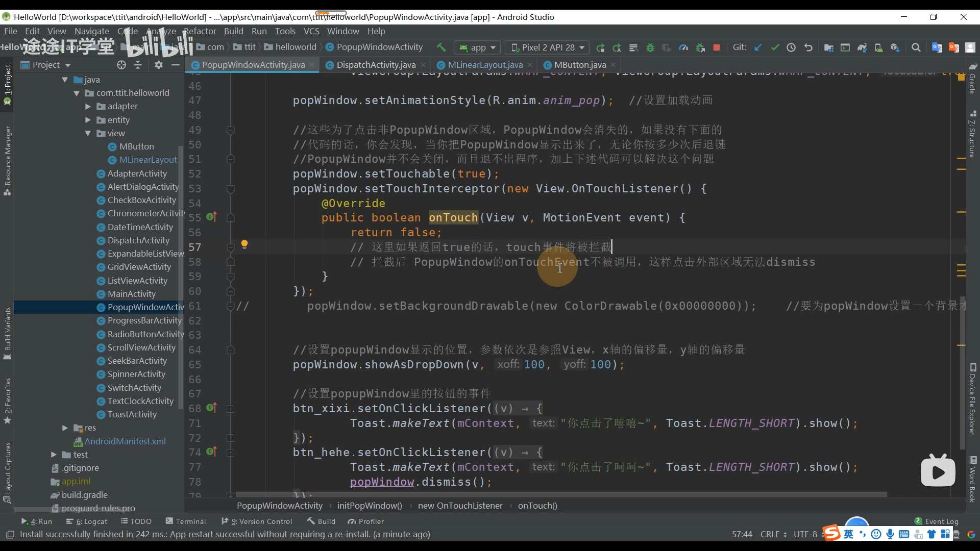The image size is (980, 551).
Task: Click the Git Revert icon
Action: click(x=808, y=47)
